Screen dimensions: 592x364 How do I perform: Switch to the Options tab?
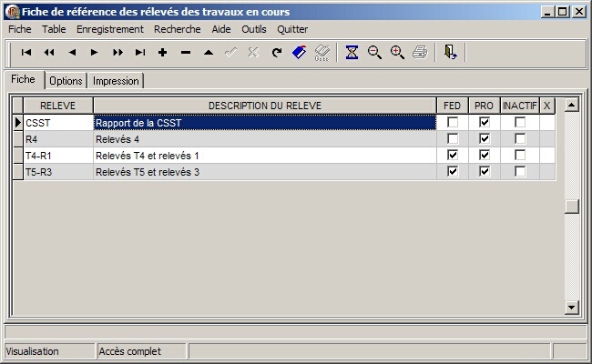[x=66, y=81]
